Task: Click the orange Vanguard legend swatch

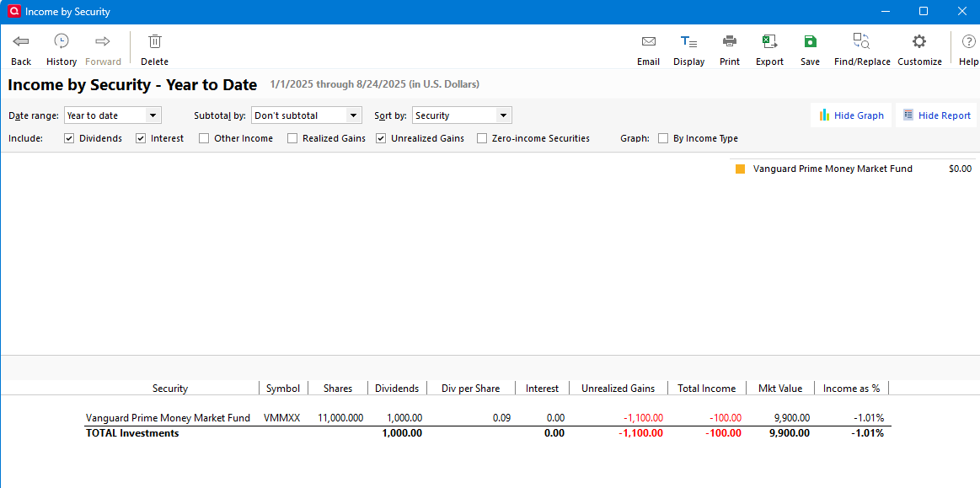Action: (741, 169)
